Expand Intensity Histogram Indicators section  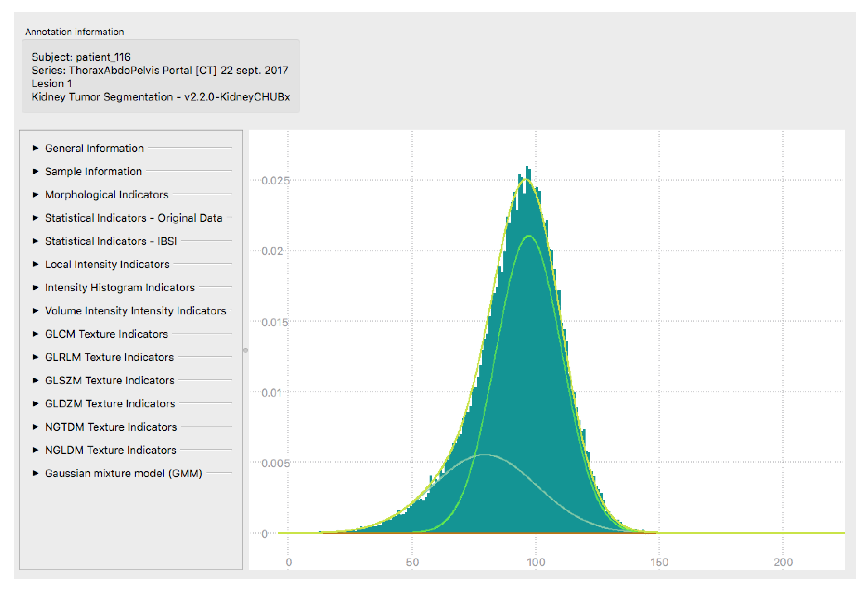click(x=36, y=288)
